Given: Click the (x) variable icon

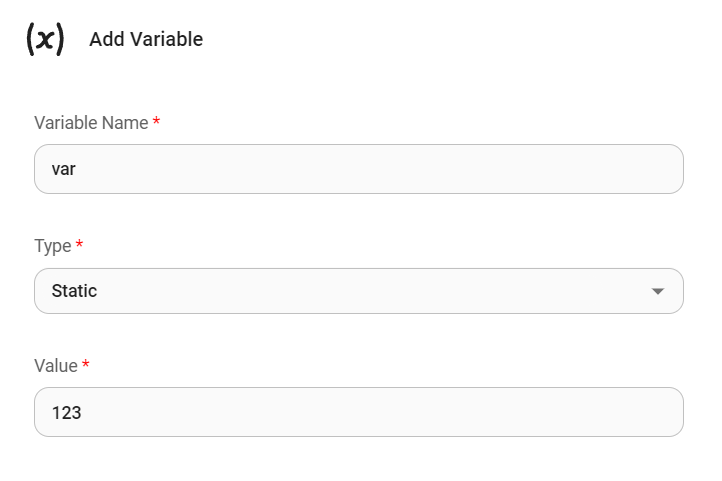Looking at the screenshot, I should coord(45,39).
